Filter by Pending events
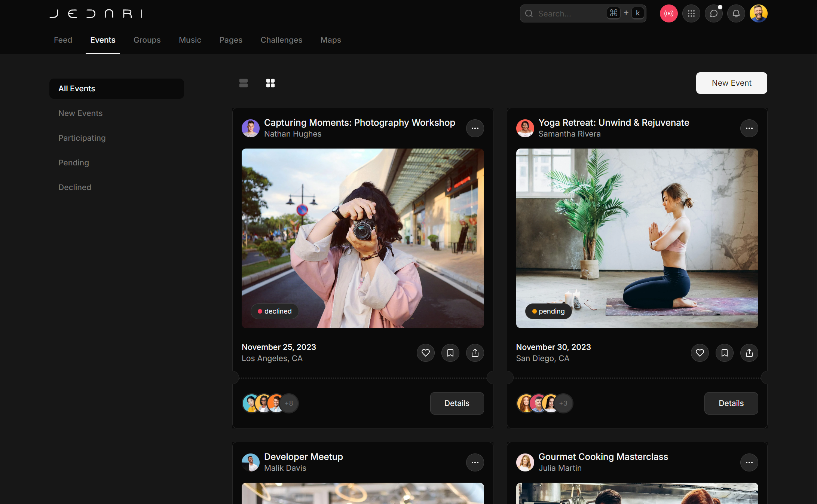Screen dimensions: 817x504 tap(117, 163)
